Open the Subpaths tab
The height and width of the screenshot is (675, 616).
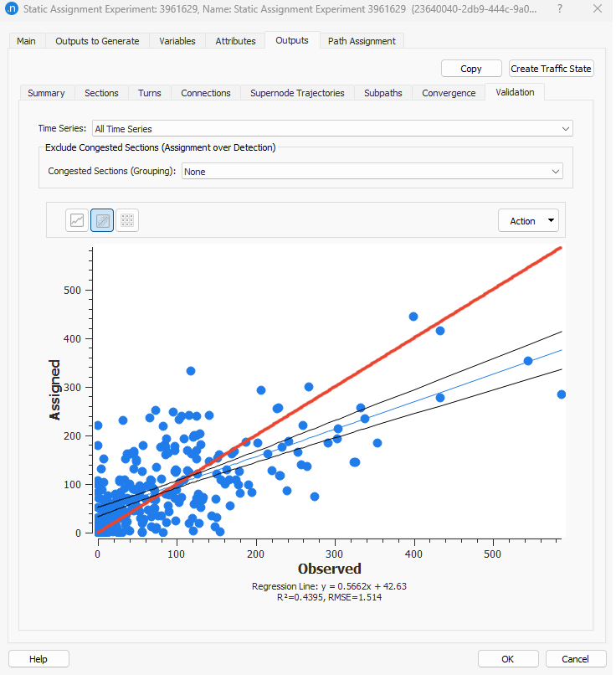383,93
